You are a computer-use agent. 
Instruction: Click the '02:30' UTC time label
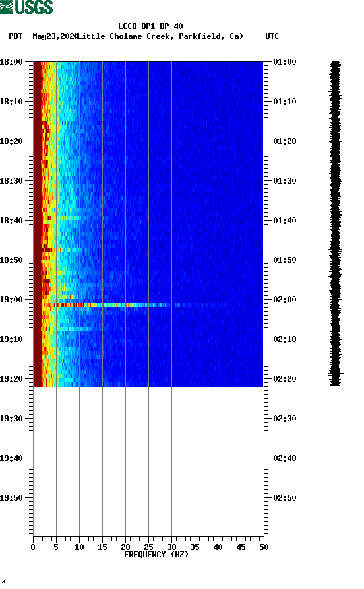[x=285, y=419]
